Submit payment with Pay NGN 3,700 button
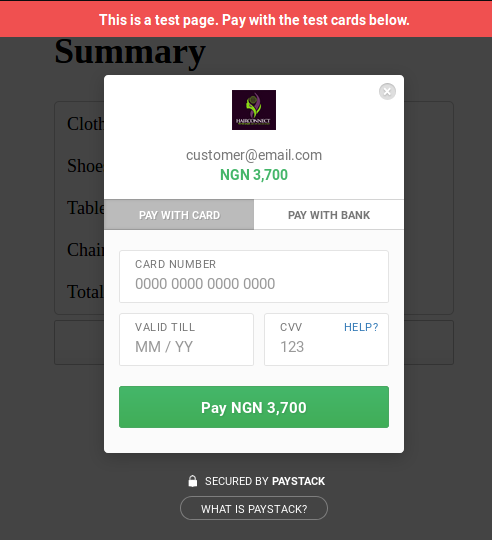 (254, 407)
